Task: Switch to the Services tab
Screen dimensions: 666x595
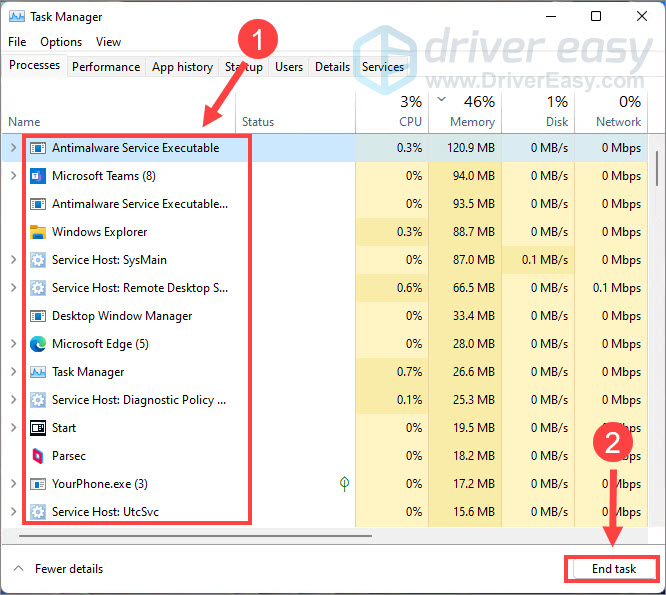Action: (x=383, y=67)
